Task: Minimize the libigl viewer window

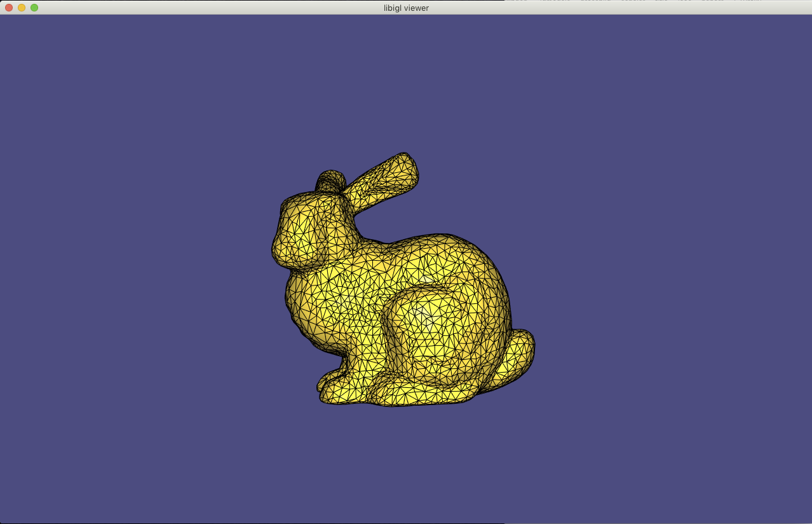Action: [x=22, y=8]
